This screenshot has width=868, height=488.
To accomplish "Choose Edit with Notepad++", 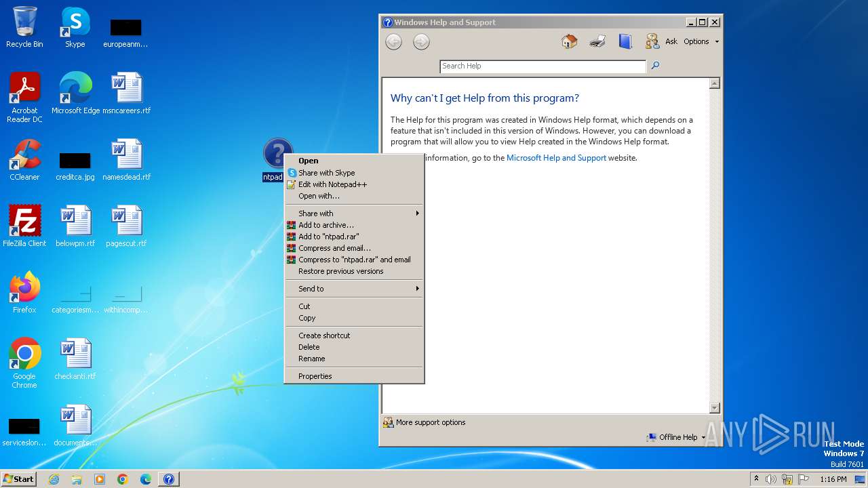I will pyautogui.click(x=354, y=184).
